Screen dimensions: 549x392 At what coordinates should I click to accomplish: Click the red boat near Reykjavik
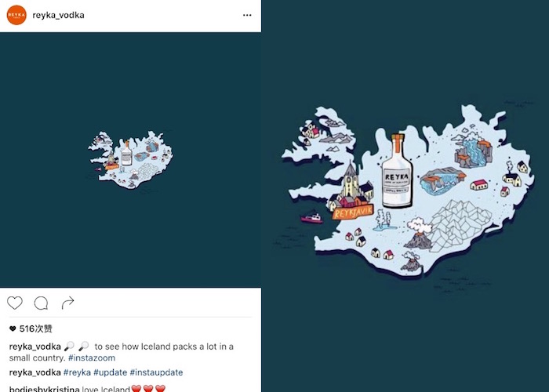(311, 218)
